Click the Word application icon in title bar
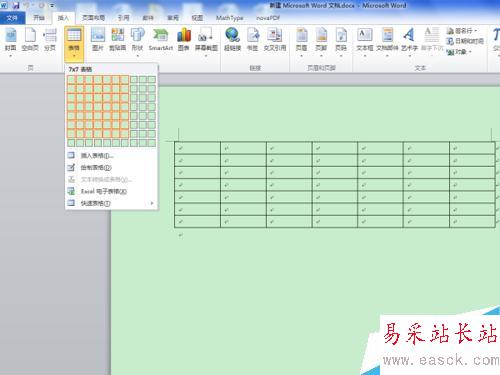Image resolution: width=500 pixels, height=375 pixels. (4, 5)
